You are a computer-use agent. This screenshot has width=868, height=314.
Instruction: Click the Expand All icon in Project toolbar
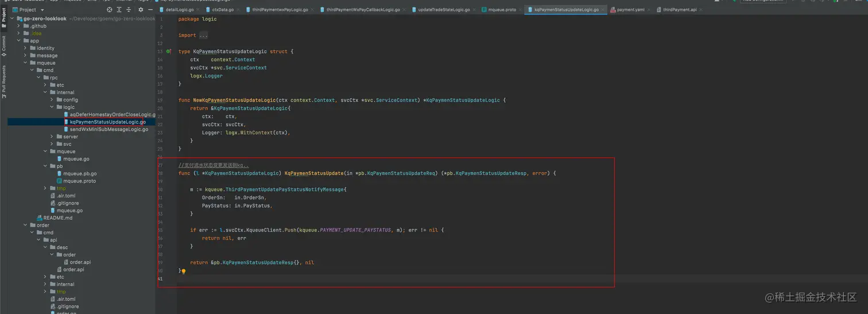coord(119,10)
